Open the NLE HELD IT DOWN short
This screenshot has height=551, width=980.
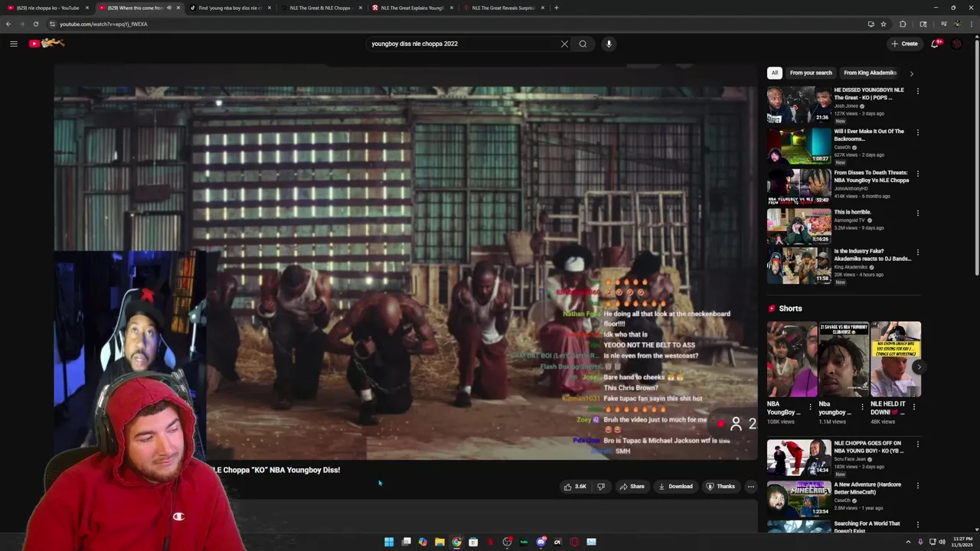896,359
